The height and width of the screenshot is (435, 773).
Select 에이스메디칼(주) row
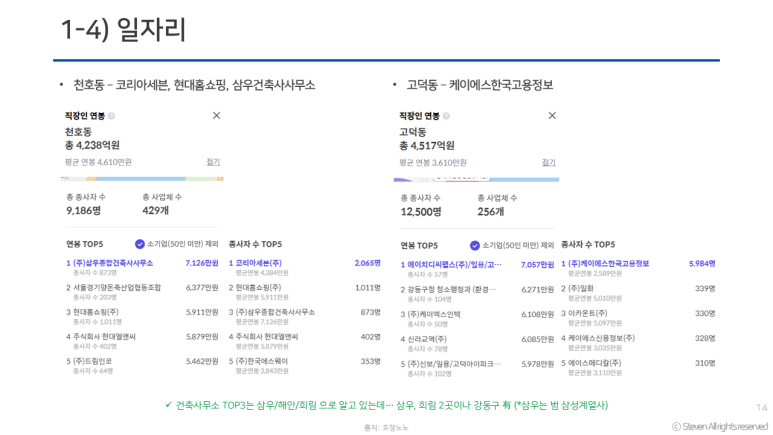point(638,367)
